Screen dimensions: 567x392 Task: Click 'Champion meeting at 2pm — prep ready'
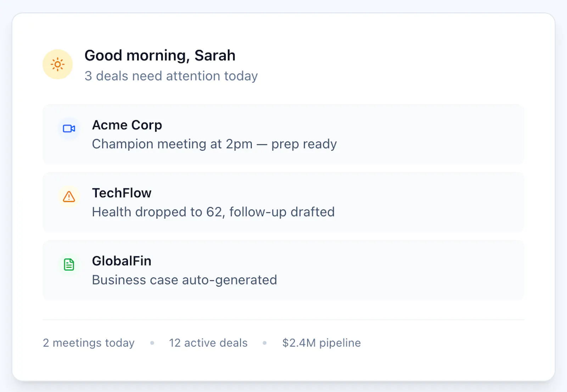pos(214,144)
